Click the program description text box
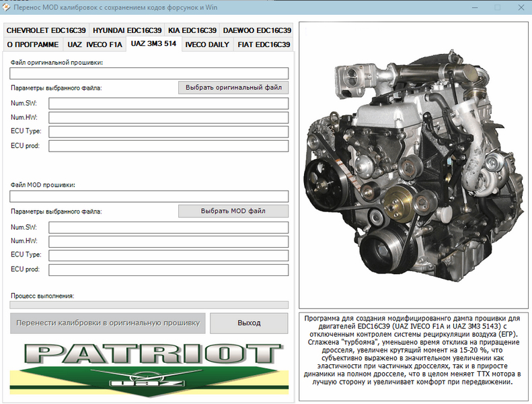Image resolution: width=532 pixels, height=404 pixels. [x=414, y=357]
